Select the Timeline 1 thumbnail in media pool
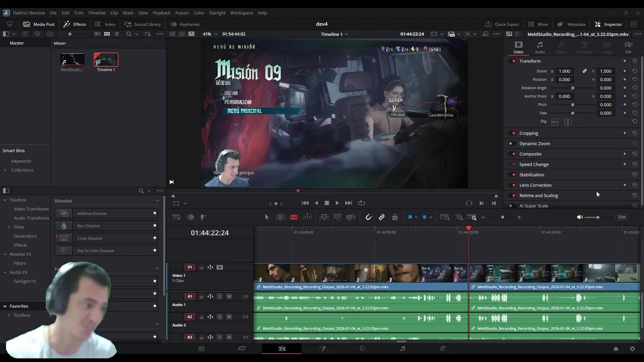644x362 pixels. [x=106, y=60]
